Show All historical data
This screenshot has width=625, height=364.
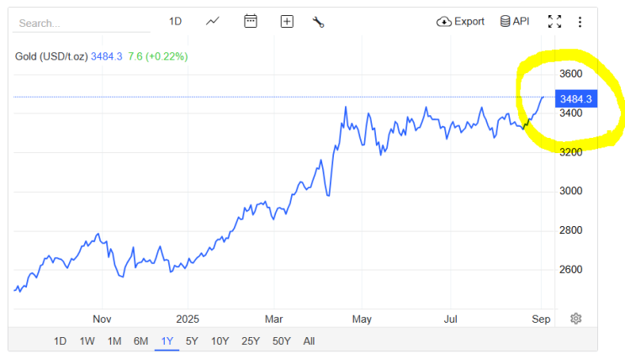click(309, 341)
